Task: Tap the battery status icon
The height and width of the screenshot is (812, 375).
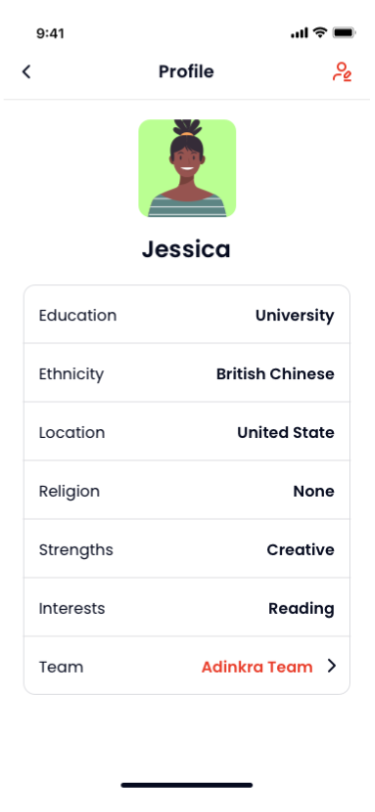Action: point(343,33)
